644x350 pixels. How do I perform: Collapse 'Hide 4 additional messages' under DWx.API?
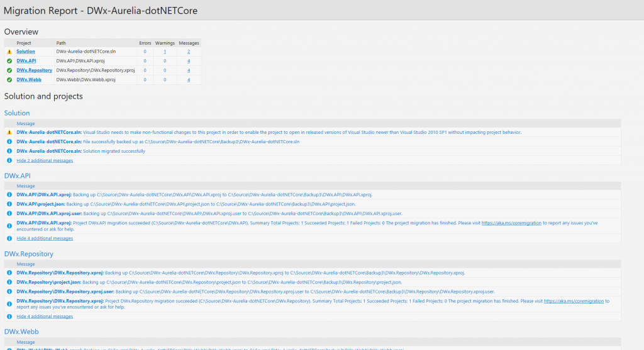pyautogui.click(x=45, y=239)
